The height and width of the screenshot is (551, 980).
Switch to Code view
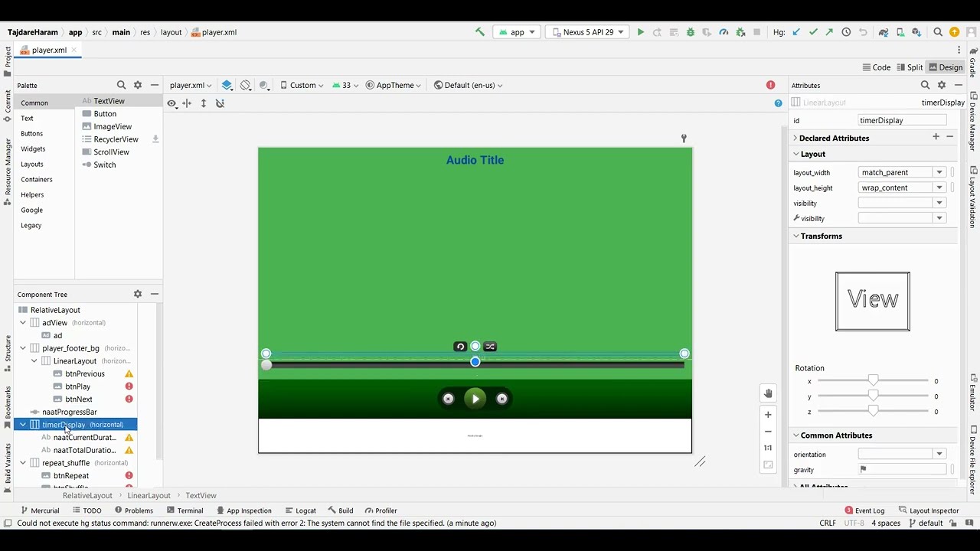coord(877,67)
